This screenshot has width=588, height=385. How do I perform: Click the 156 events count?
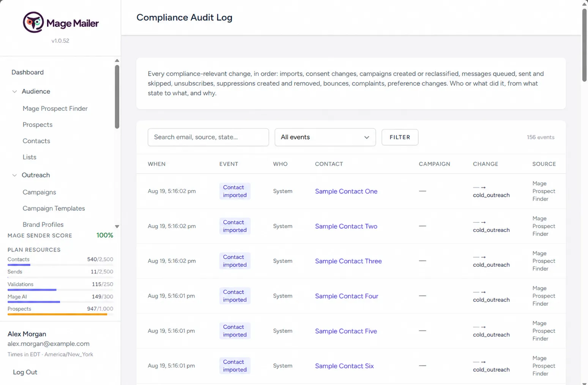pyautogui.click(x=541, y=137)
